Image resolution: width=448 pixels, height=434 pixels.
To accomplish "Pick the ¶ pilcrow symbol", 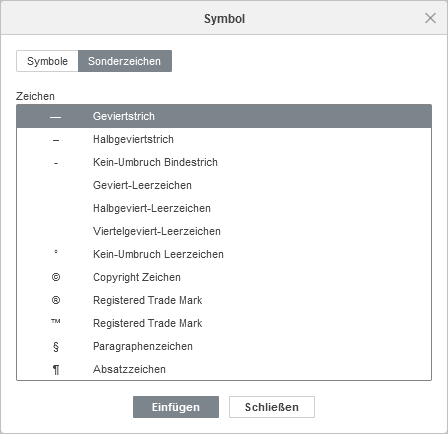I will click(56, 370).
